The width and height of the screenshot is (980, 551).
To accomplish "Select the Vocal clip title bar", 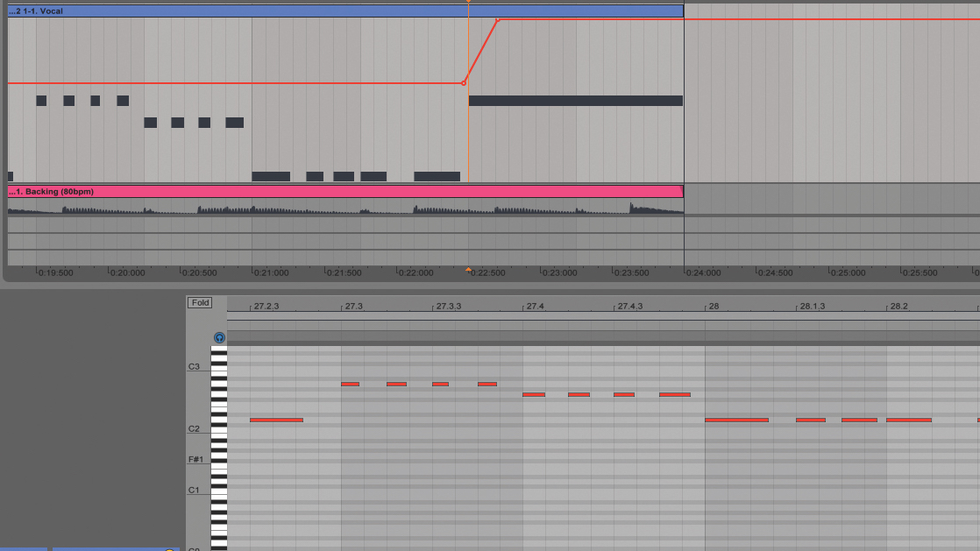I will (345, 11).
